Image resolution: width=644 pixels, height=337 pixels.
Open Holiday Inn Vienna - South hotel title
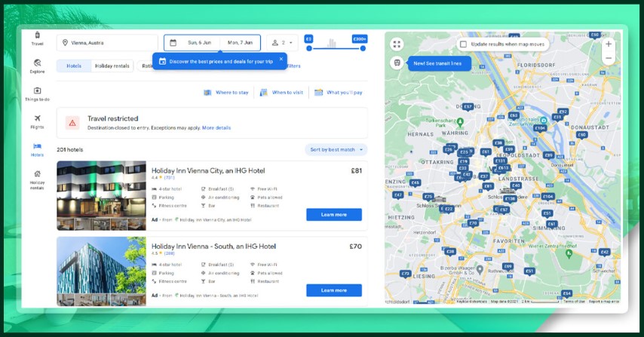[x=213, y=247]
